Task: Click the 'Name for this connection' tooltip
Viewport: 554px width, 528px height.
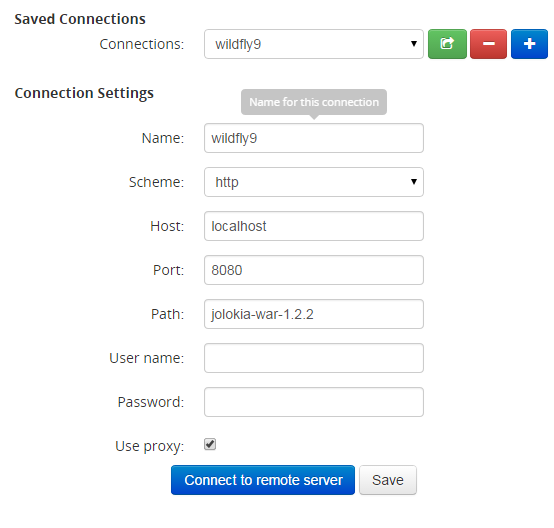Action: tap(314, 102)
